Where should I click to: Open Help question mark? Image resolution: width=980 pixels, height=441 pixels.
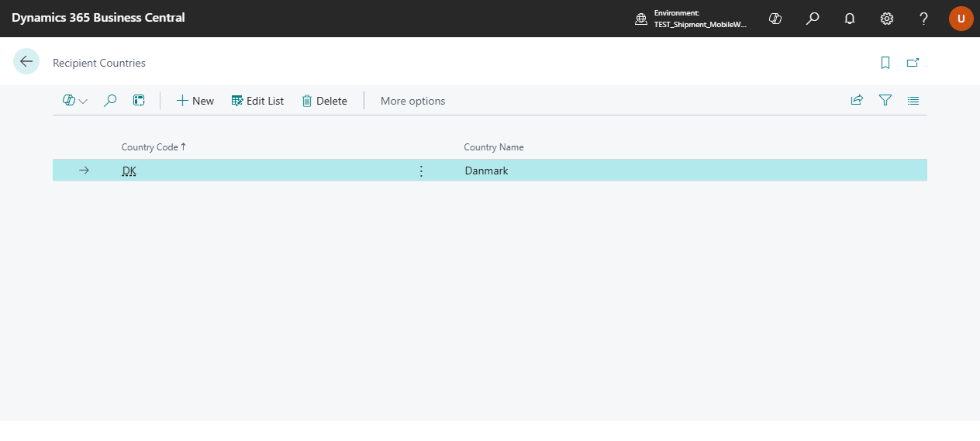(924, 19)
